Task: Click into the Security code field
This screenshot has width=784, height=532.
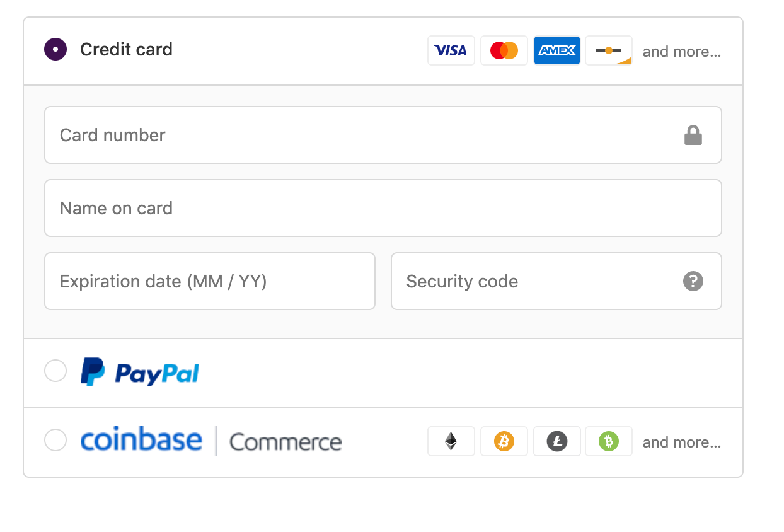Action: [x=536, y=281]
